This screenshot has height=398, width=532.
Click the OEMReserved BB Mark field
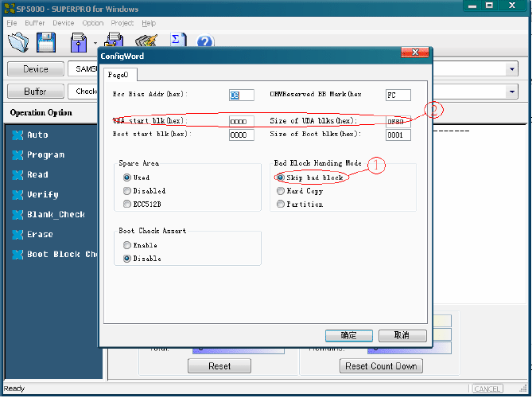[x=398, y=95]
